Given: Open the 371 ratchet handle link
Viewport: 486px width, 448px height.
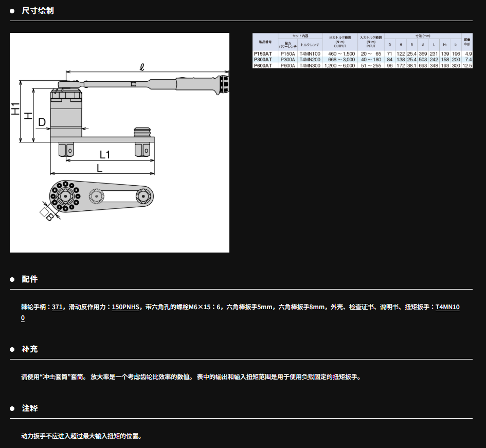Looking at the screenshot, I should pos(57,307).
